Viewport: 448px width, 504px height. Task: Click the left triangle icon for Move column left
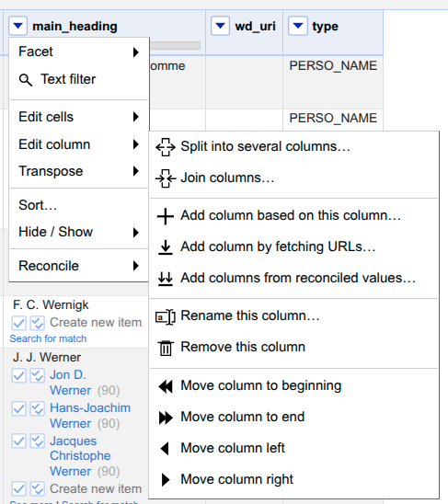pos(165,449)
